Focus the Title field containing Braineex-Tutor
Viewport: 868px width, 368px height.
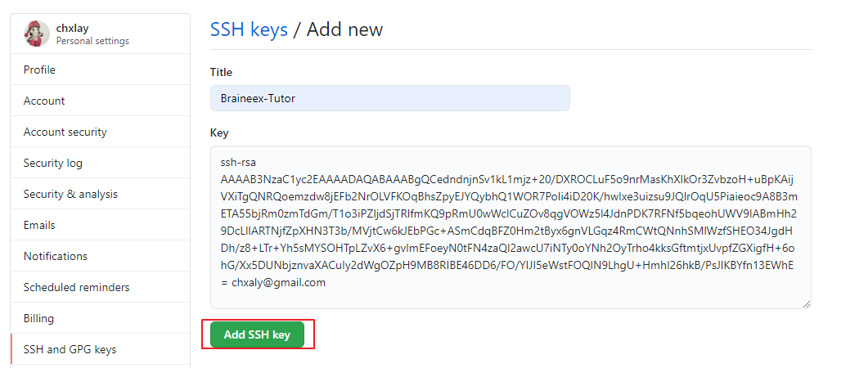point(389,98)
